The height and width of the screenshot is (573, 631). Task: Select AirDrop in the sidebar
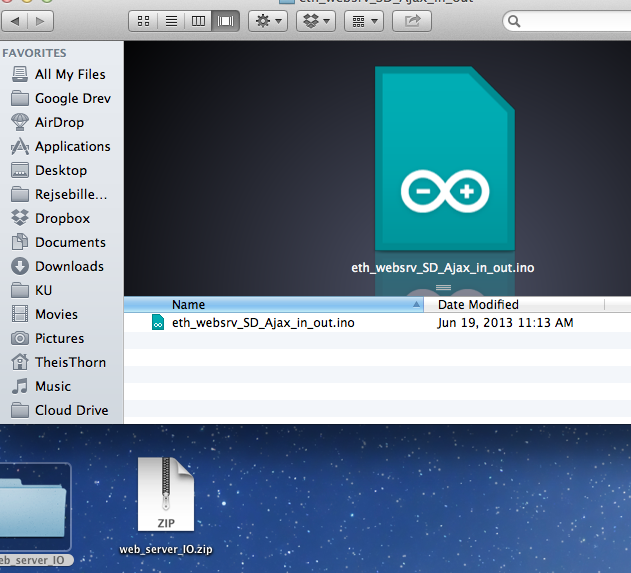(48, 122)
